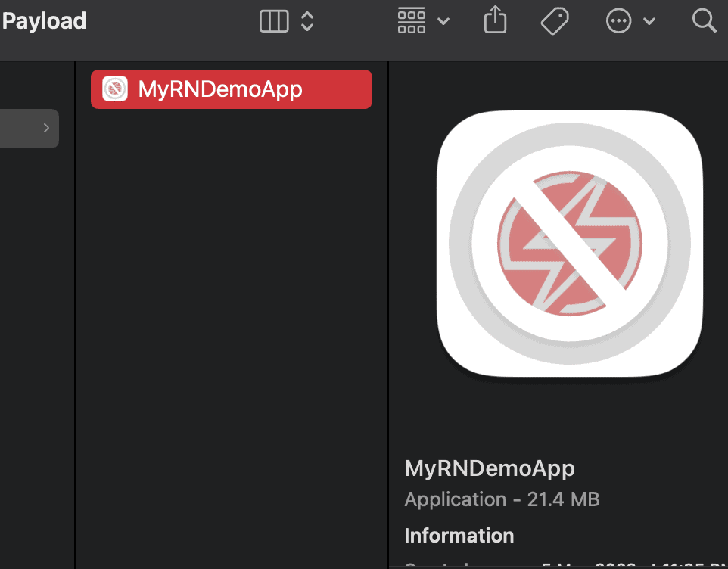728x569 pixels.
Task: Select the MyRNDemoApp row in the column
Action: click(232, 89)
